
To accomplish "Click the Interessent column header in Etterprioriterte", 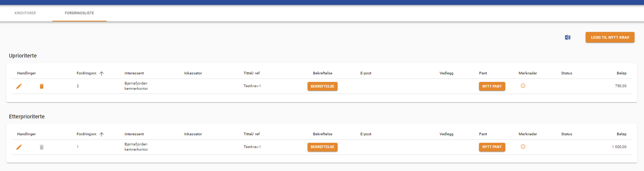I will [x=134, y=134].
